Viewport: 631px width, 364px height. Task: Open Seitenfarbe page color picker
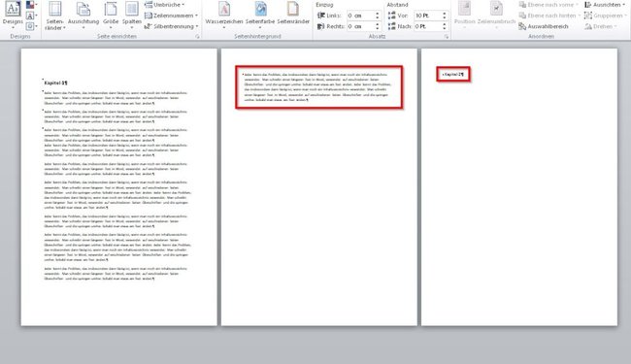(260, 16)
